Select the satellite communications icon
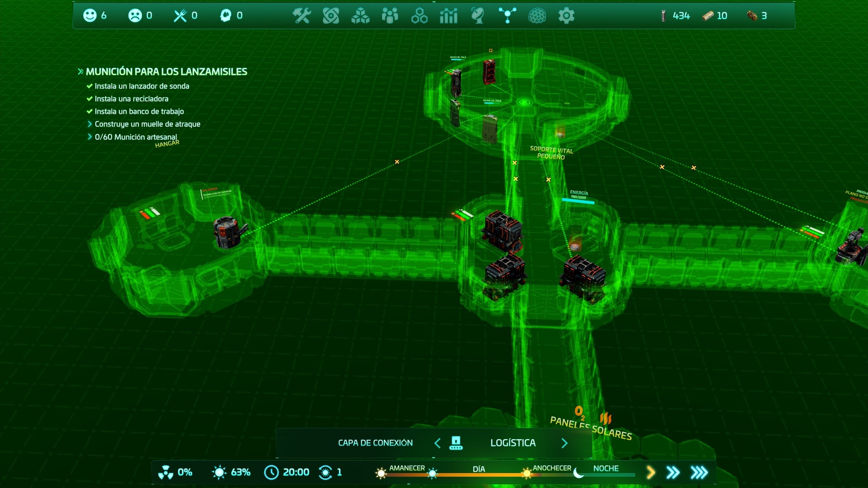868x488 pixels. click(478, 16)
